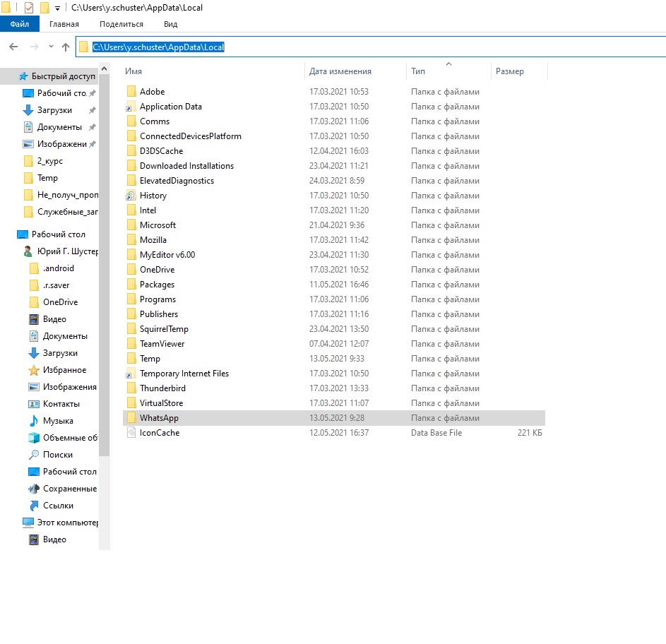This screenshot has width=666, height=644.
Task: Sort by the Размер column header
Action: click(510, 71)
